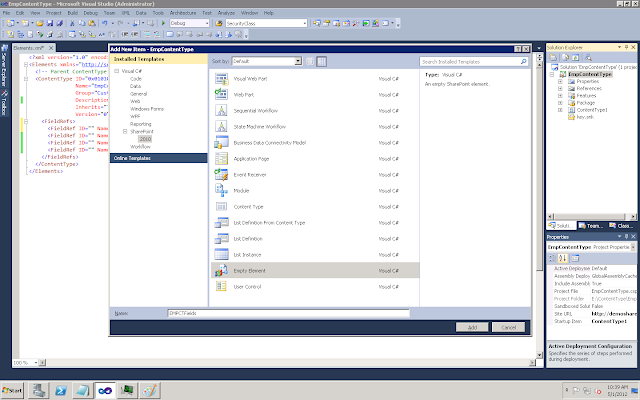Select key.snk in Solution Explorer
Image resolution: width=640 pixels, height=400 pixels.
tap(585, 117)
